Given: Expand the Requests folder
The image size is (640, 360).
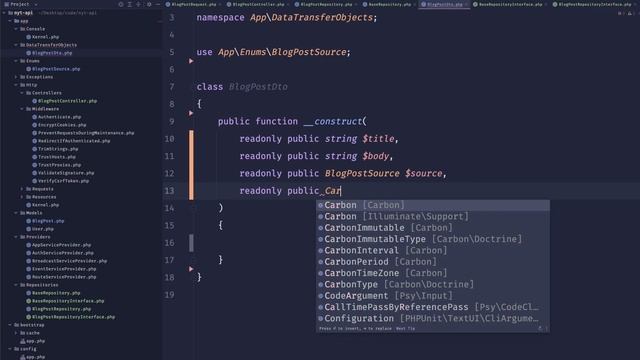Looking at the screenshot, I should 22,189.
